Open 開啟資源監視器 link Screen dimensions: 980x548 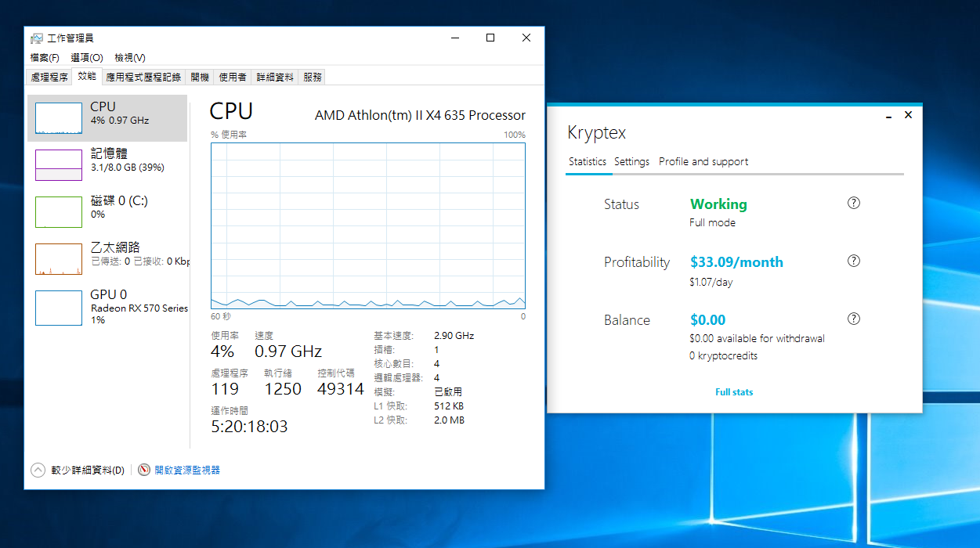(187, 470)
